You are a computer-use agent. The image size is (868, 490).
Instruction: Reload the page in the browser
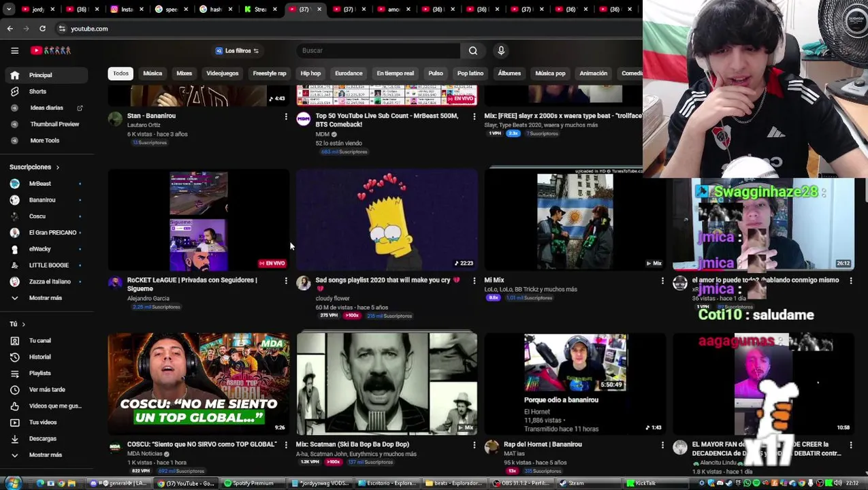42,29
